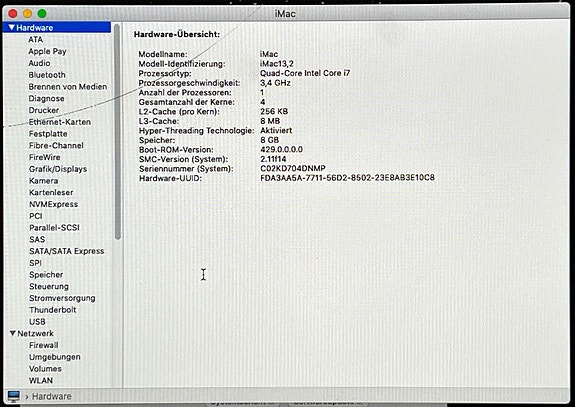Select the Stromversorgung sidebar item
This screenshot has width=575, height=407.
[62, 298]
